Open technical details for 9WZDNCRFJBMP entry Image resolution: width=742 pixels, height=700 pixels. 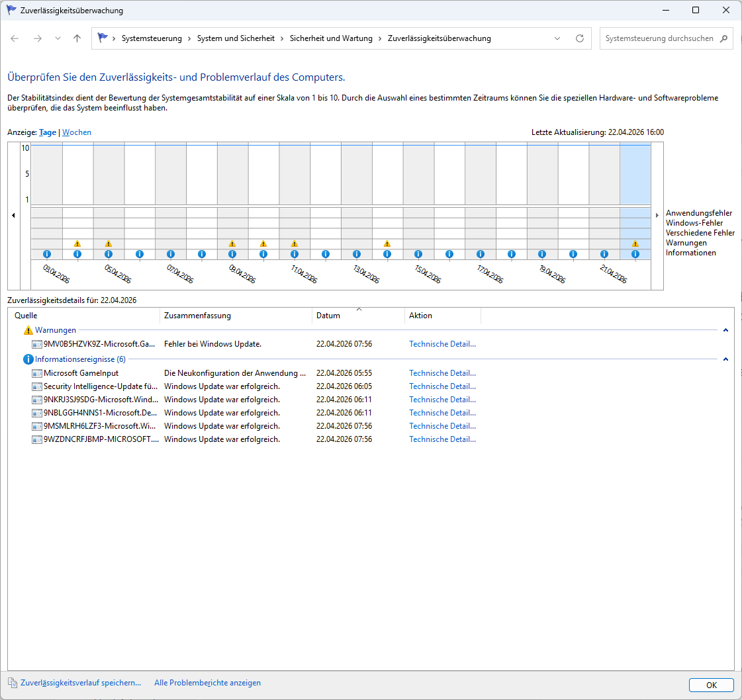(x=442, y=439)
